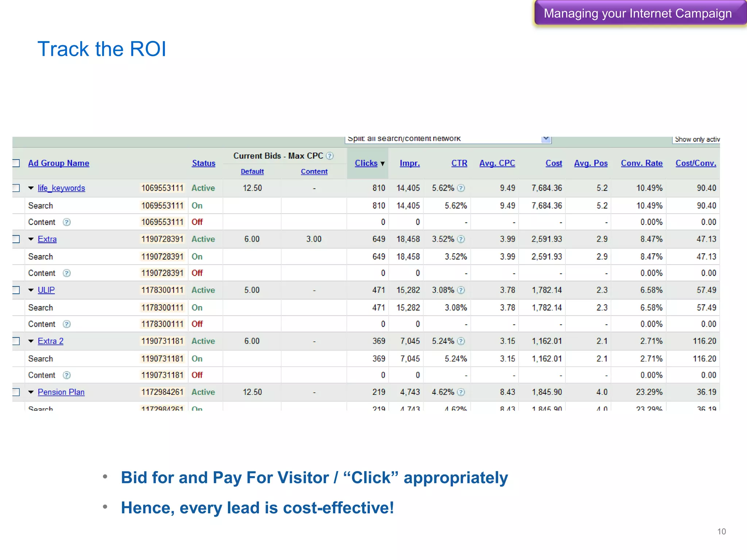Collapse the Extra 2 row triangle
This screenshot has height=560, width=747.
click(31, 341)
